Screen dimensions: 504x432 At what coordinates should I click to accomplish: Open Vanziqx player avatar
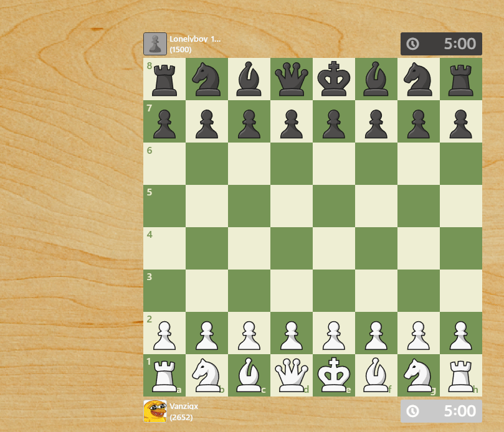[x=155, y=411]
